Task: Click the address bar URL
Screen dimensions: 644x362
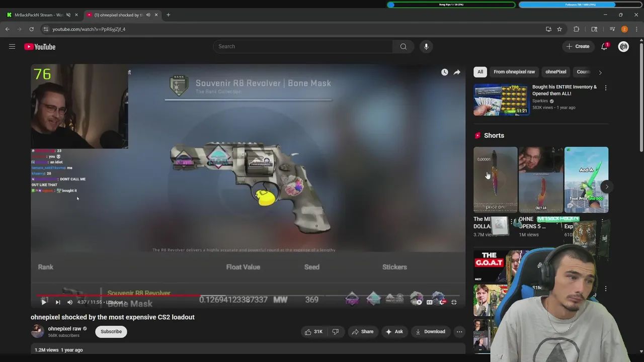Action: [89, 29]
